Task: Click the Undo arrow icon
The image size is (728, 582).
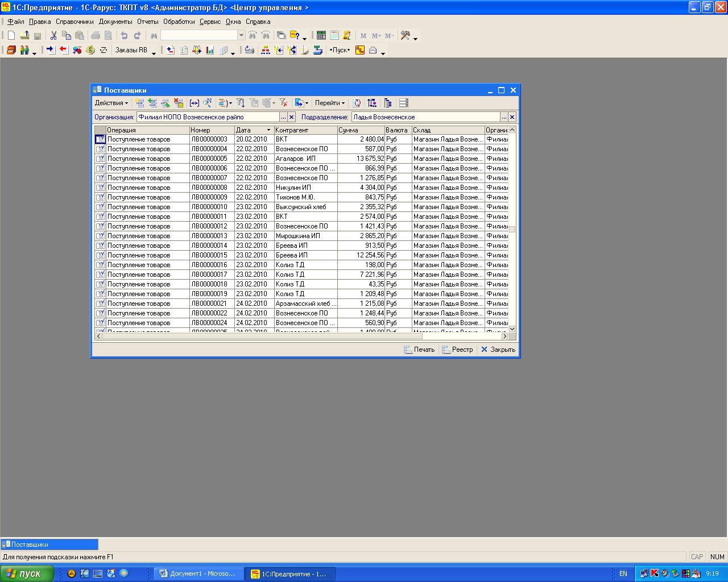Action: coord(124,35)
